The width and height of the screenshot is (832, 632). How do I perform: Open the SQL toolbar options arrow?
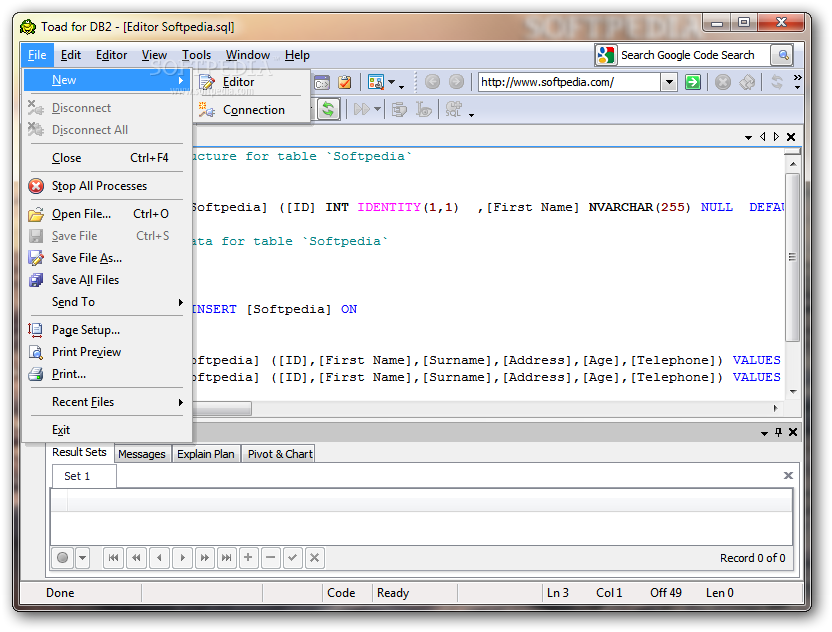click(471, 115)
